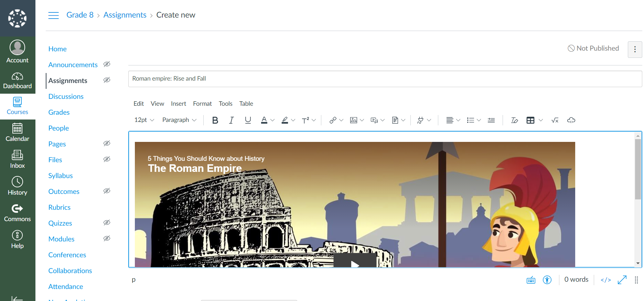Click the insert table icon
The width and height of the screenshot is (644, 301).
530,120
